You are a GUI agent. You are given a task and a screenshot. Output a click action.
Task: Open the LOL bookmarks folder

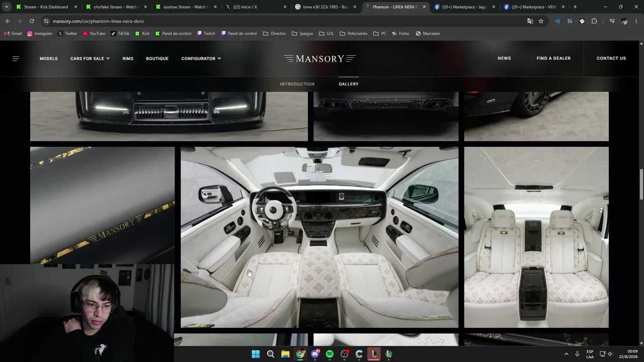coord(326,34)
